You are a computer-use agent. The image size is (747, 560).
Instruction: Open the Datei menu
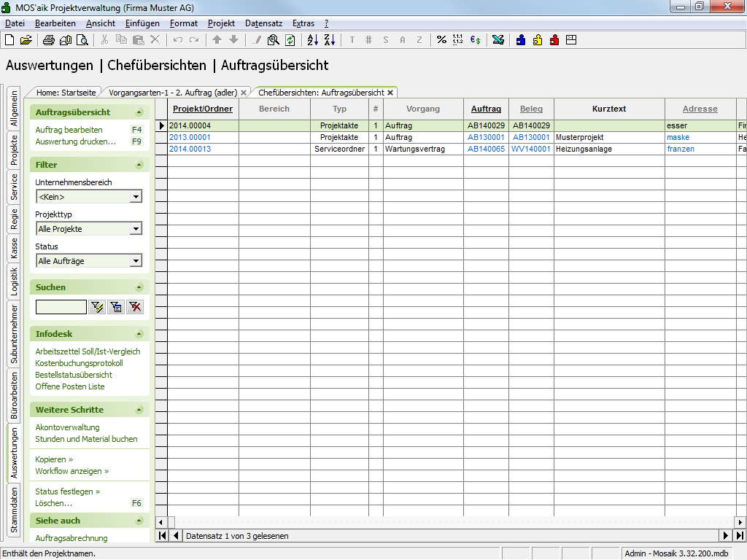(x=15, y=23)
